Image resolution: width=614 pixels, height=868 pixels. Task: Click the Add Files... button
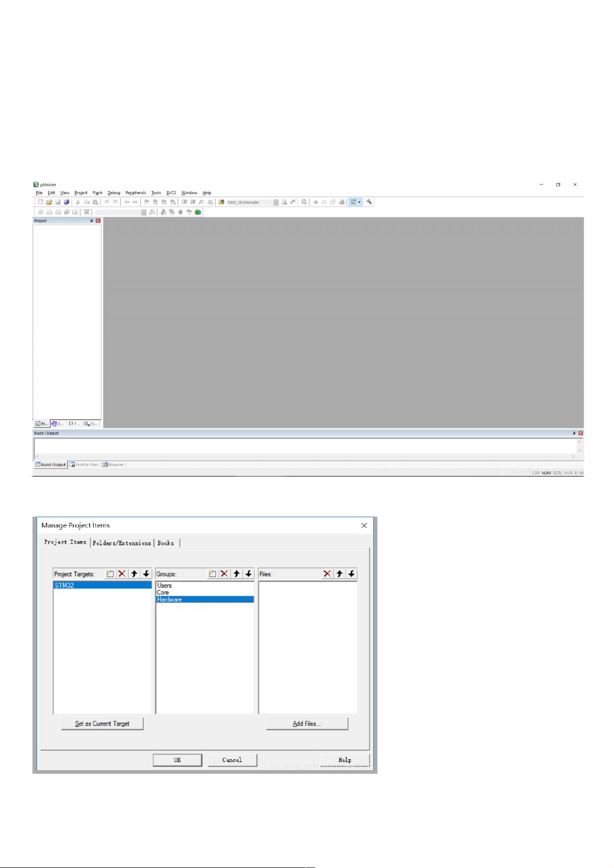pos(307,724)
